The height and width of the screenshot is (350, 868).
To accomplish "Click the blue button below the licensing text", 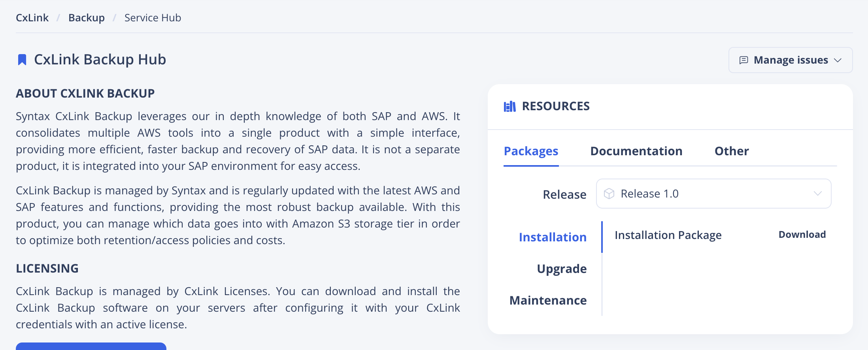I will point(90,348).
